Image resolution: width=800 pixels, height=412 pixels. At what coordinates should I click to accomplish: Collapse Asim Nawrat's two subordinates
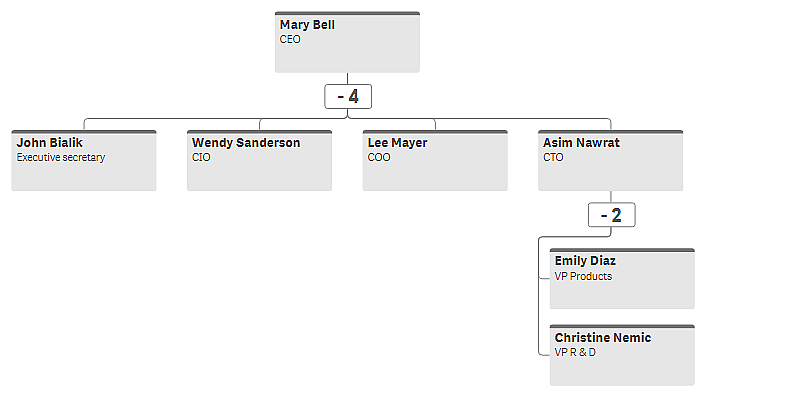pyautogui.click(x=611, y=215)
